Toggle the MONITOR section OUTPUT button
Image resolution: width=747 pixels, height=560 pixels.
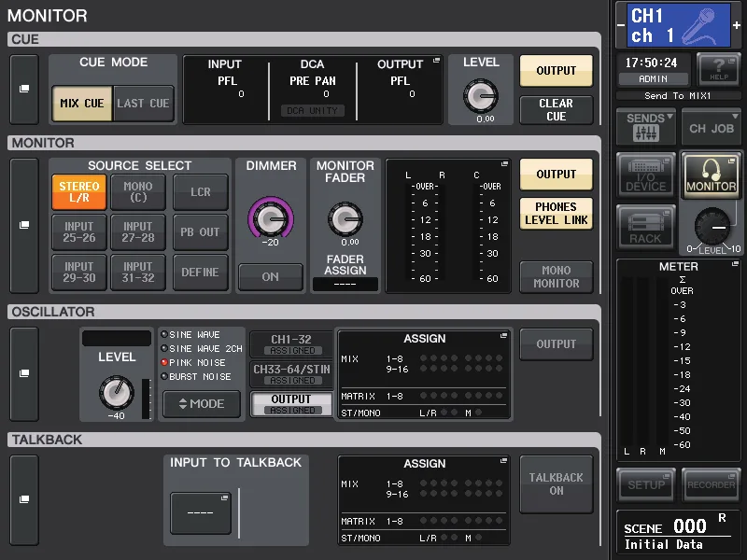(x=556, y=175)
